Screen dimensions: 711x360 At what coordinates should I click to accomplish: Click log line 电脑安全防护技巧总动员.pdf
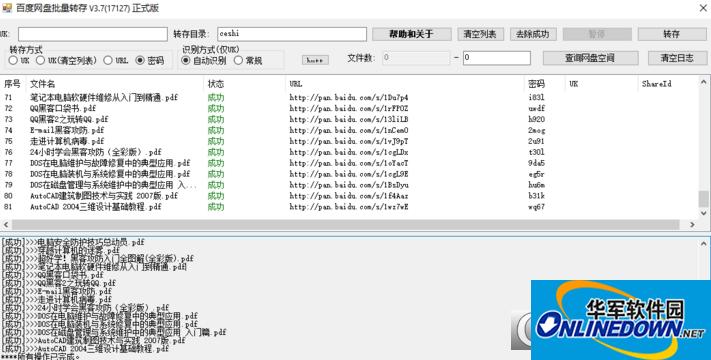[73, 242]
